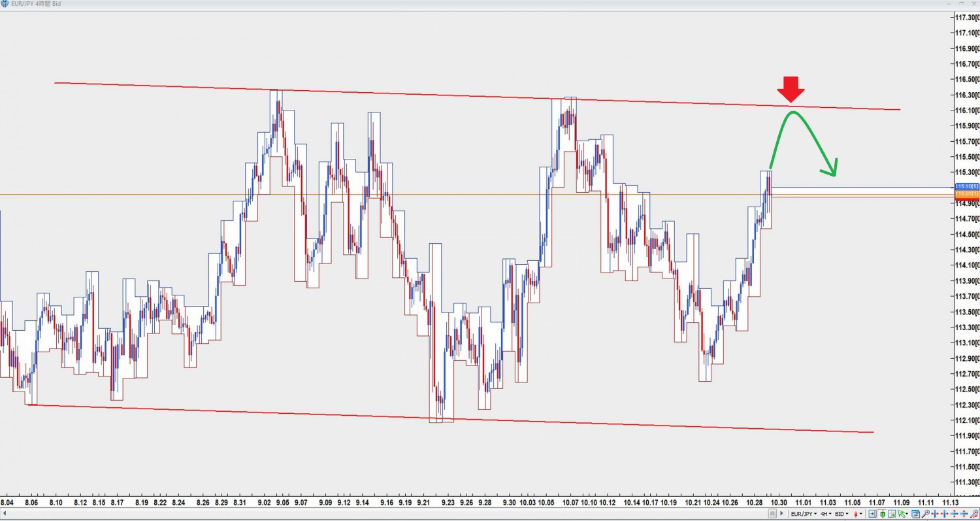The image size is (980, 521).
Task: Click the 115.70 price axis label
Action: [x=966, y=141]
